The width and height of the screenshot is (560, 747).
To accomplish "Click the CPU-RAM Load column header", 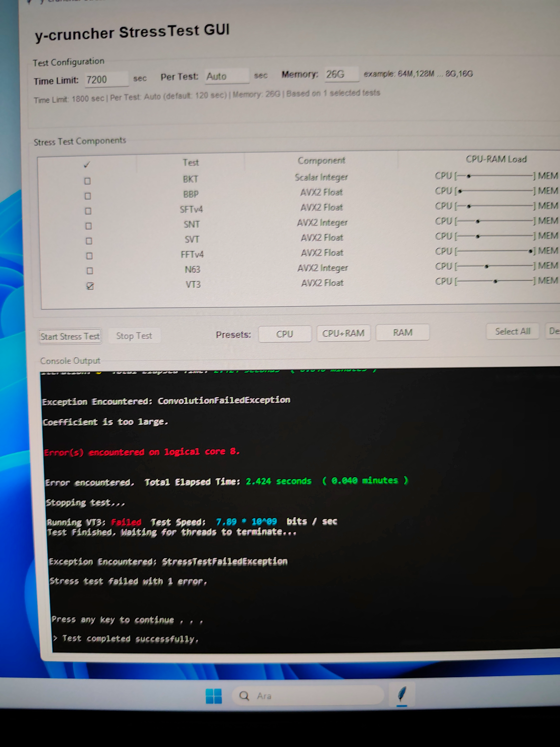I will click(496, 159).
